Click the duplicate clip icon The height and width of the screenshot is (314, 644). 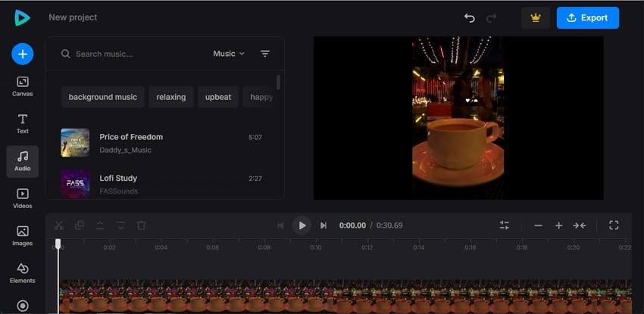pos(80,225)
